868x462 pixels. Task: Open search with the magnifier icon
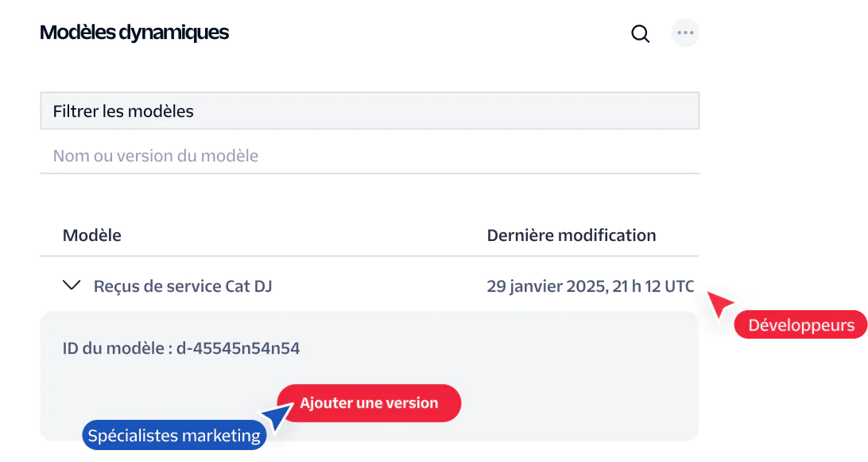pos(640,33)
